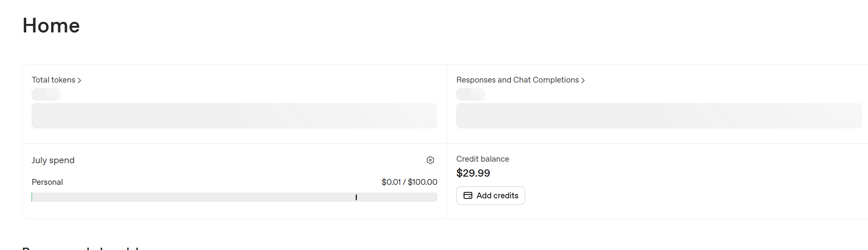Click the July spend title

coord(53,160)
